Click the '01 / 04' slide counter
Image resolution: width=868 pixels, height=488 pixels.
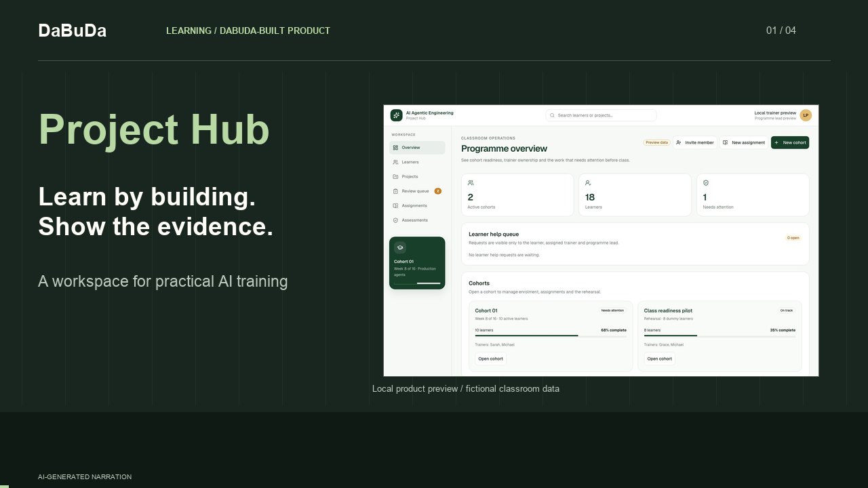click(781, 30)
